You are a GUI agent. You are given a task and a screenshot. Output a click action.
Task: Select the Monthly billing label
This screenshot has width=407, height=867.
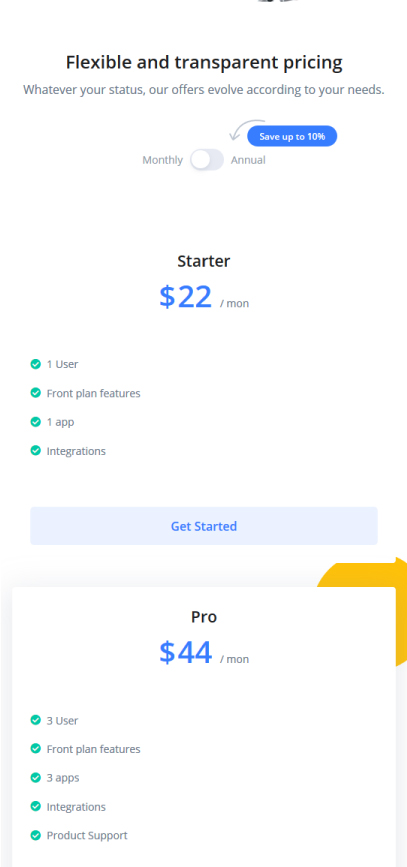(163, 160)
